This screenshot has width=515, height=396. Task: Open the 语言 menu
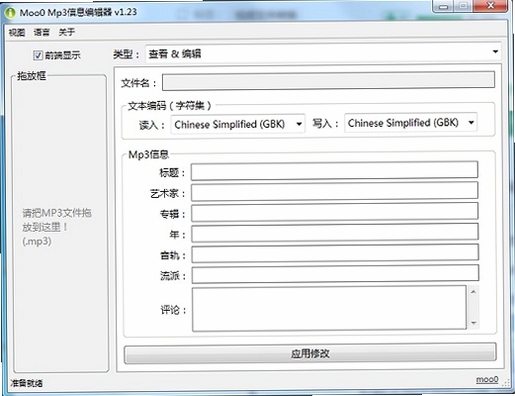pos(42,32)
